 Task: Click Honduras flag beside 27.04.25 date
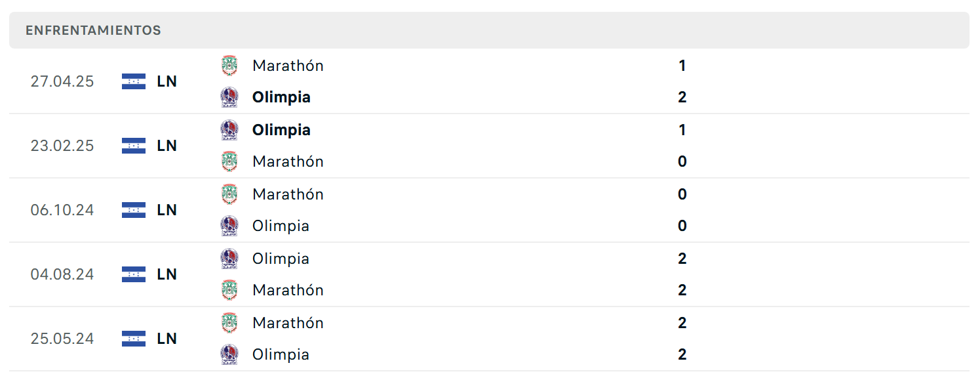(134, 81)
